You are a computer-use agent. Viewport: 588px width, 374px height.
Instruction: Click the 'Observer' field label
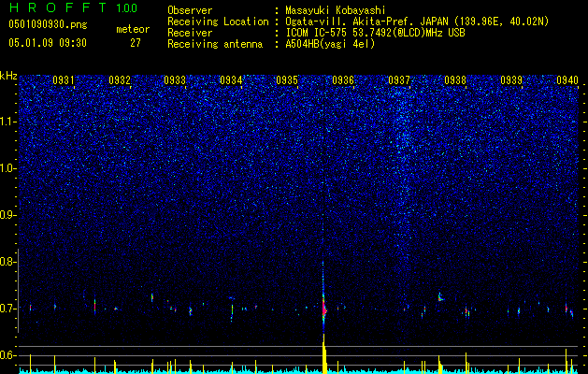[190, 10]
